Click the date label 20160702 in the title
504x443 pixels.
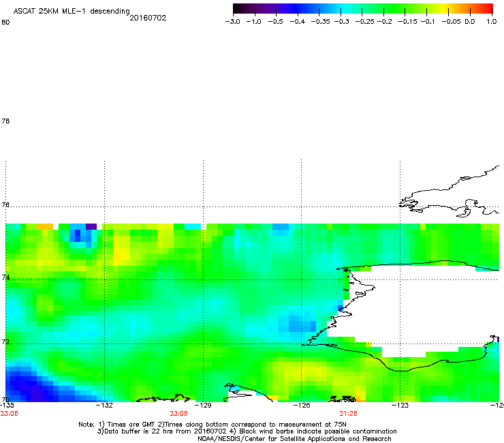click(x=148, y=18)
